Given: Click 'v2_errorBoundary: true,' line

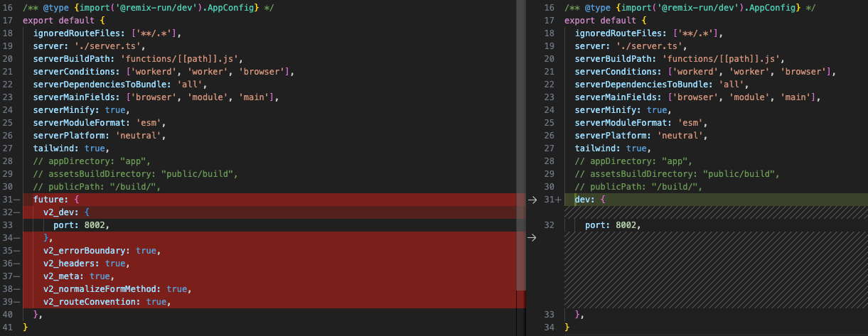Looking at the screenshot, I should click(x=102, y=251).
